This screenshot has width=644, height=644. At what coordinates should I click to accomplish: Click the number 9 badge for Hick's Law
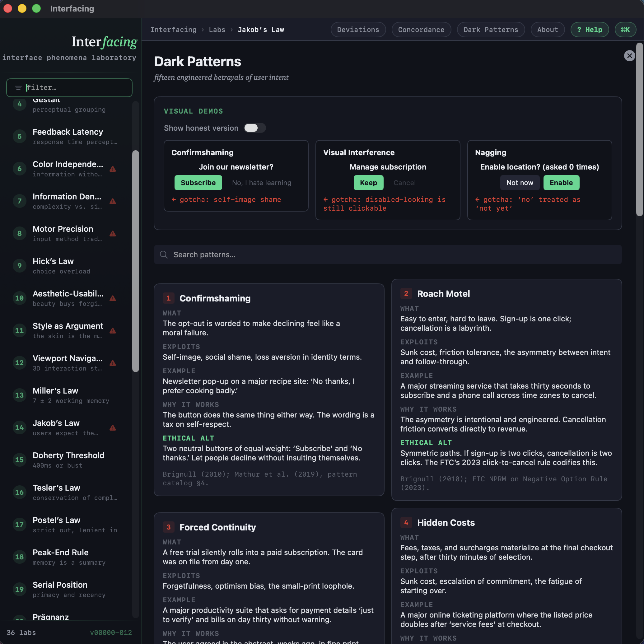(19, 266)
